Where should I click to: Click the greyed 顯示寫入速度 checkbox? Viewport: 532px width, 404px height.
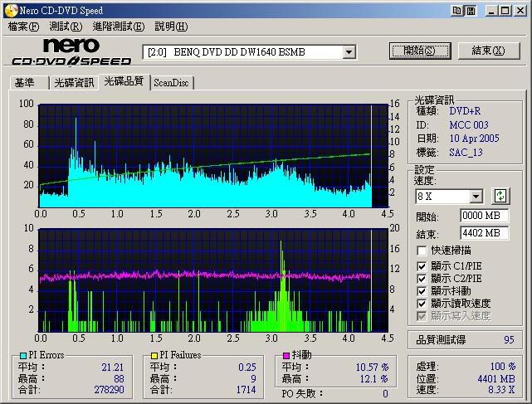tap(422, 316)
